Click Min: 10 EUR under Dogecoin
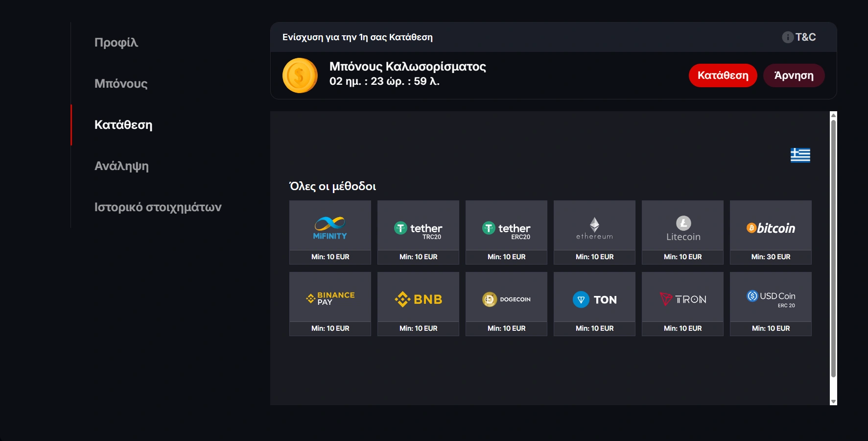 click(506, 328)
